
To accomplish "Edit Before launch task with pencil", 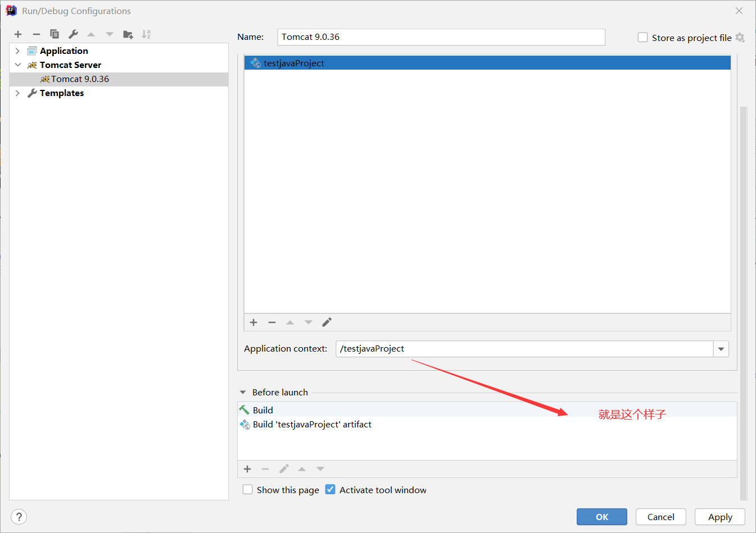I will (x=284, y=469).
